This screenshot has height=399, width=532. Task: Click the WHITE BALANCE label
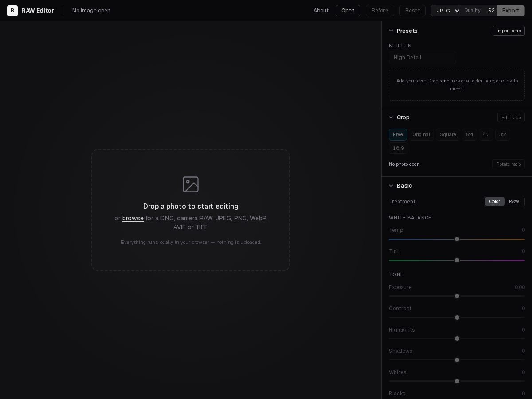coord(410,218)
